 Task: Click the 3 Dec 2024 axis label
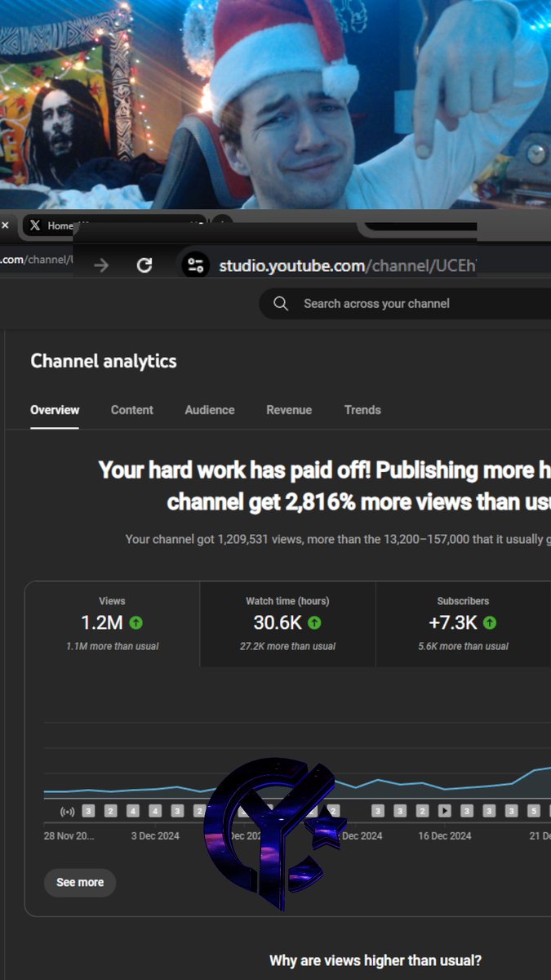pyautogui.click(x=155, y=836)
